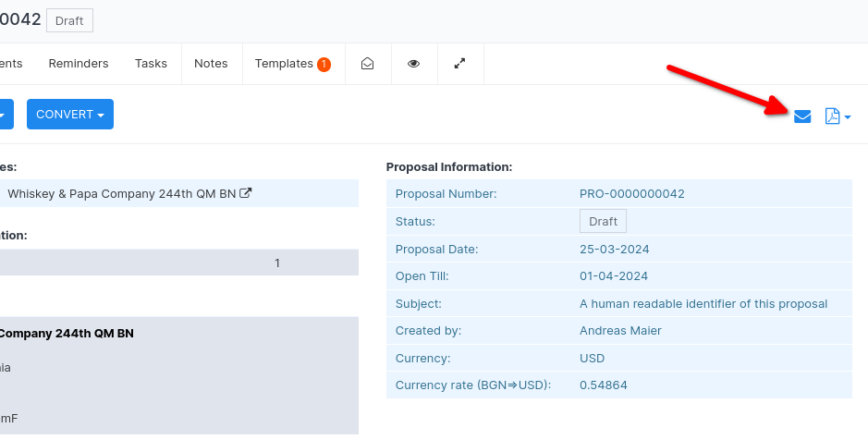
Task: Open the PDF export dropdown
Action: coord(837,116)
